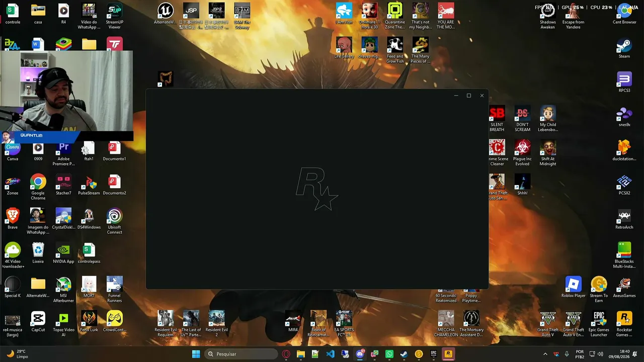
Task: Open the DON'T SCREAM game icon
Action: click(x=522, y=119)
